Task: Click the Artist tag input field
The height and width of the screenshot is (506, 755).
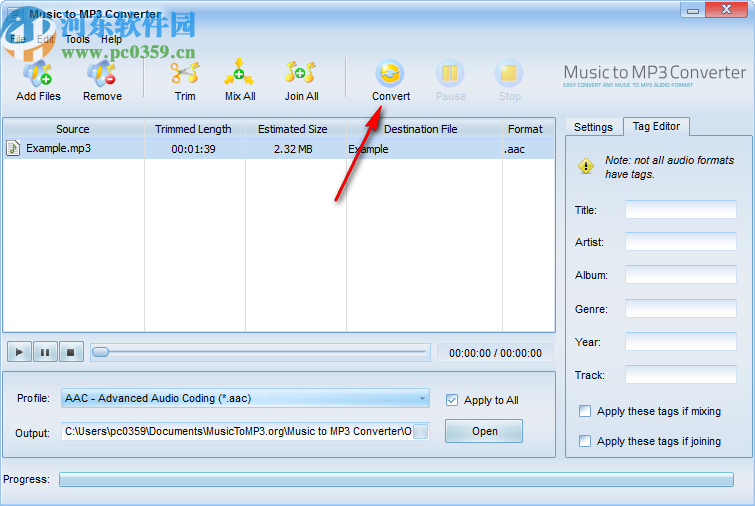Action: point(680,242)
